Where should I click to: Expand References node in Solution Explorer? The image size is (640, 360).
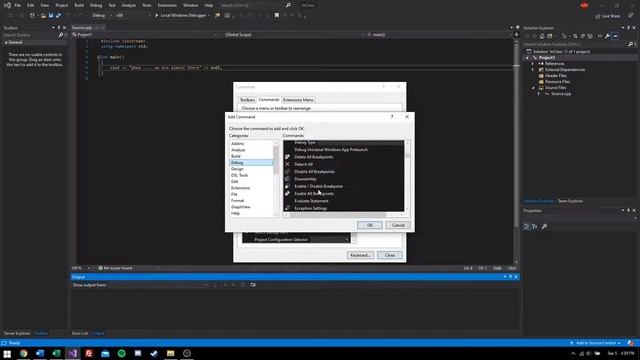533,64
